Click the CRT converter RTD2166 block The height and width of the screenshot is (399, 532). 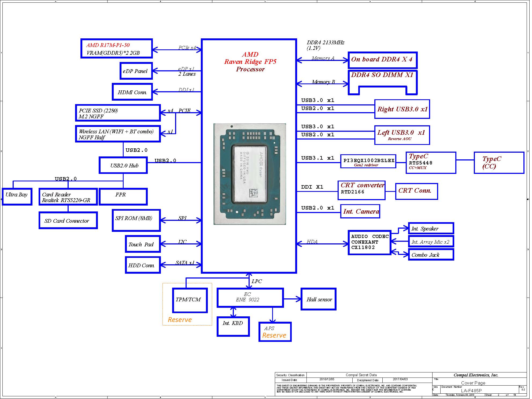pyautogui.click(x=361, y=190)
